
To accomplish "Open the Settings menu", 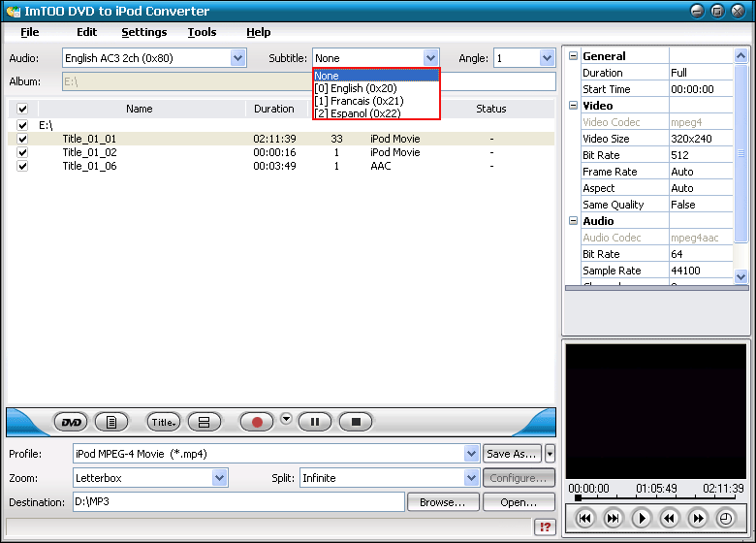I will [144, 32].
